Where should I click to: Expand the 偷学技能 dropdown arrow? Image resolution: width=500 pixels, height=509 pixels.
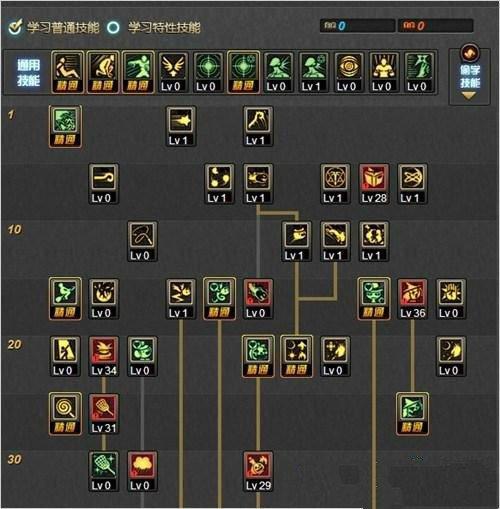coord(469,96)
